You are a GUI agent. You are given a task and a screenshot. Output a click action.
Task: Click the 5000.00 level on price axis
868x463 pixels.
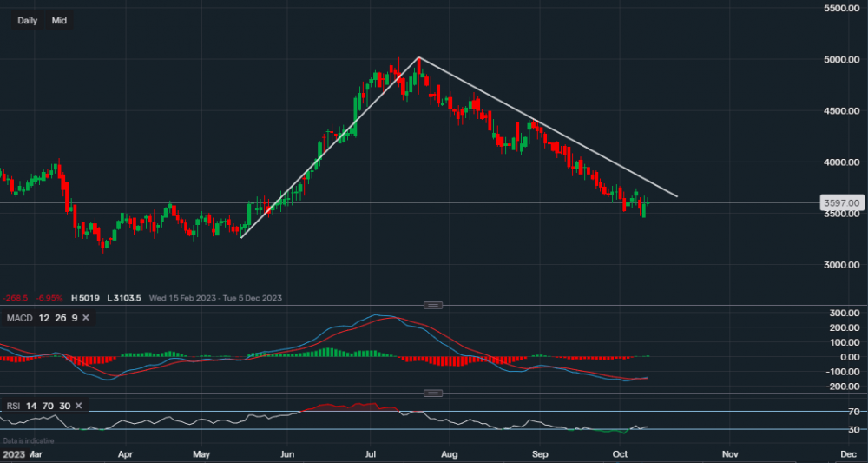click(839, 60)
